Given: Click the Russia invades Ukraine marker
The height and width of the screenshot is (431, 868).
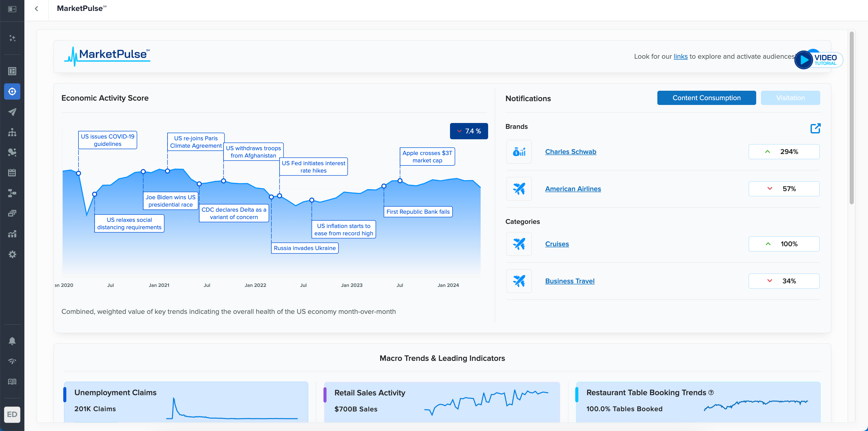Looking at the screenshot, I should pyautogui.click(x=271, y=197).
